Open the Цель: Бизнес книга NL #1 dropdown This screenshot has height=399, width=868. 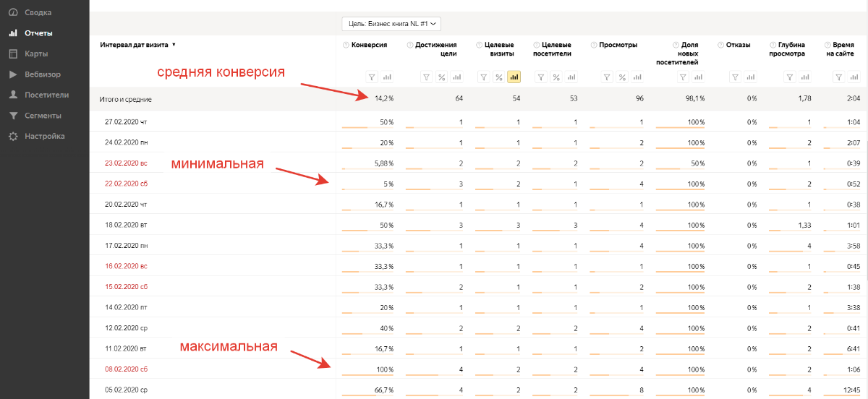click(391, 24)
